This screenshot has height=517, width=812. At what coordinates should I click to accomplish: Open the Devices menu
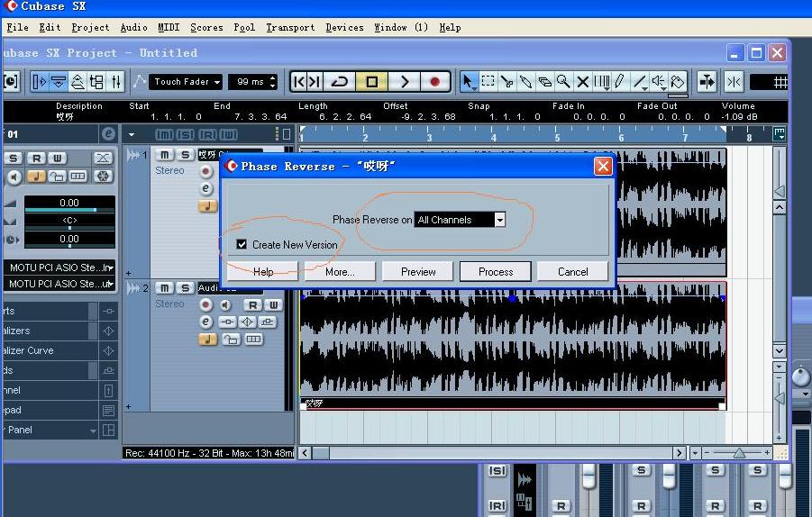tap(344, 27)
